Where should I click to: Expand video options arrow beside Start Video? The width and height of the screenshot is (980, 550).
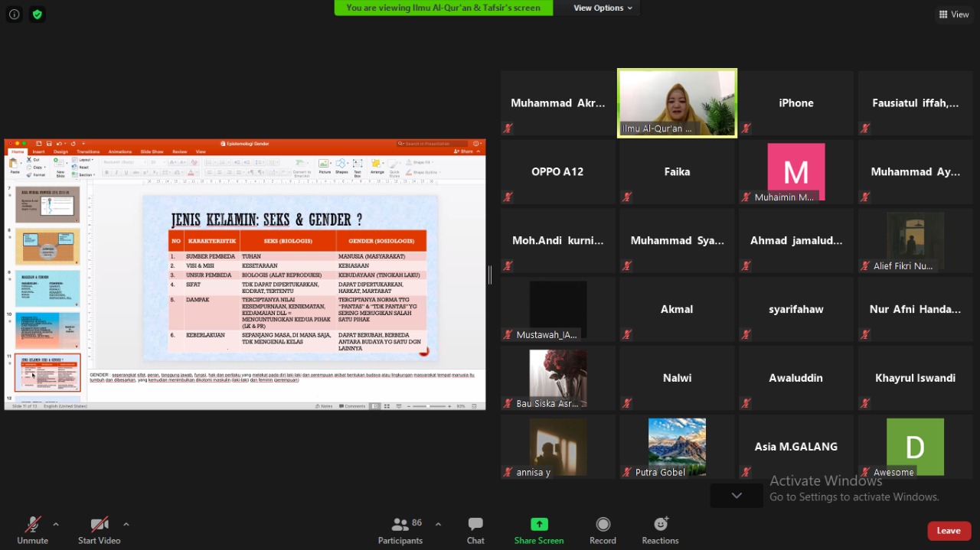[126, 524]
